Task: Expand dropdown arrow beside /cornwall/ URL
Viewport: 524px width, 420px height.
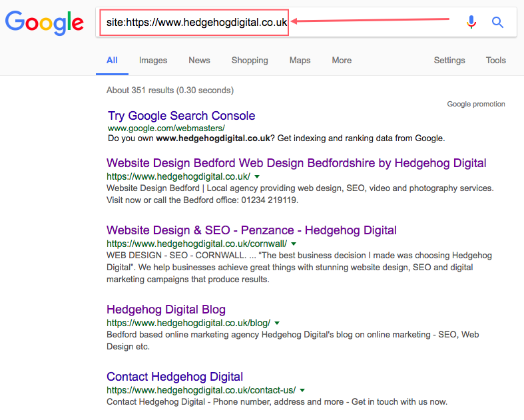Action: click(x=294, y=244)
